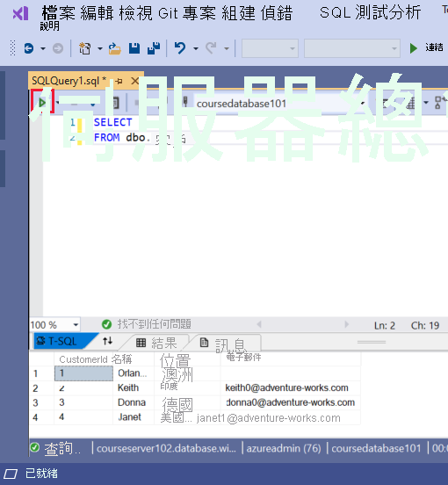This screenshot has height=485, width=448.
Task: Open the second empty platform combo box
Action: pyautogui.click(x=352, y=48)
